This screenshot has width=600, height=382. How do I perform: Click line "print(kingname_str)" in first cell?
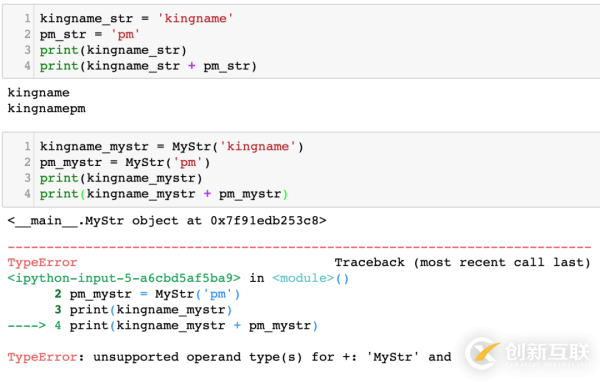point(113,50)
